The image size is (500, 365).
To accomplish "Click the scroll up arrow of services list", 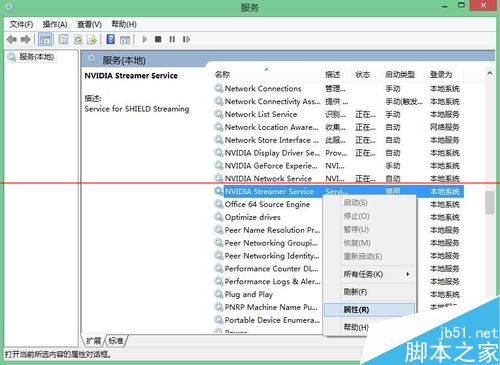I will [x=490, y=73].
